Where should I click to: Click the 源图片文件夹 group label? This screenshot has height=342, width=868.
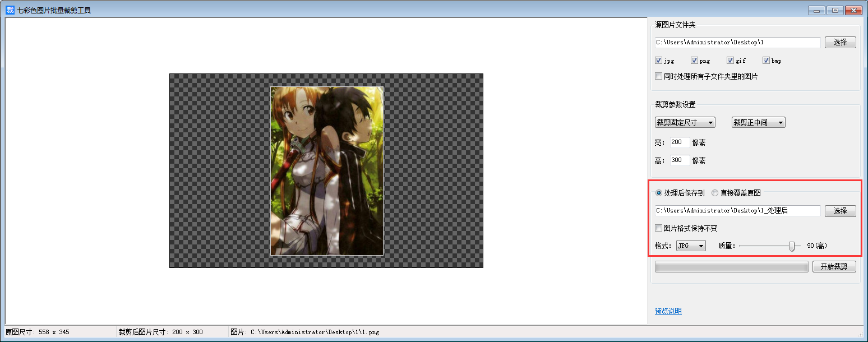tap(675, 25)
